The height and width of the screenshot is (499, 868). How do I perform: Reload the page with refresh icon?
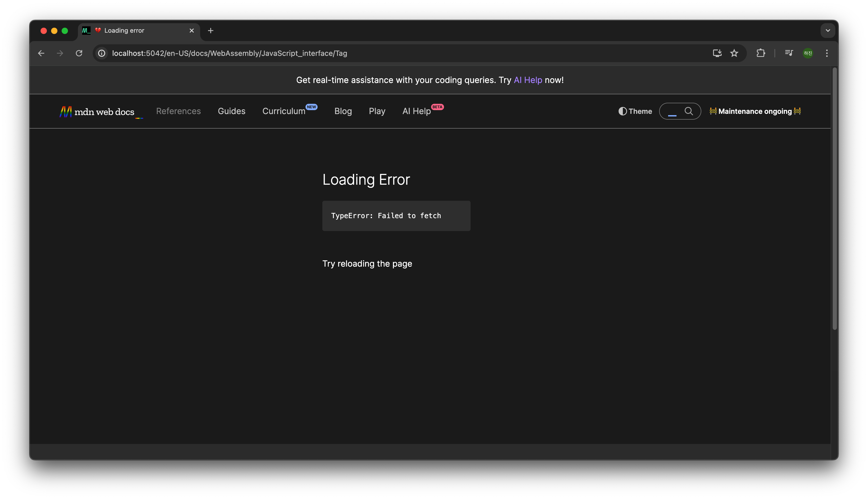click(x=79, y=53)
